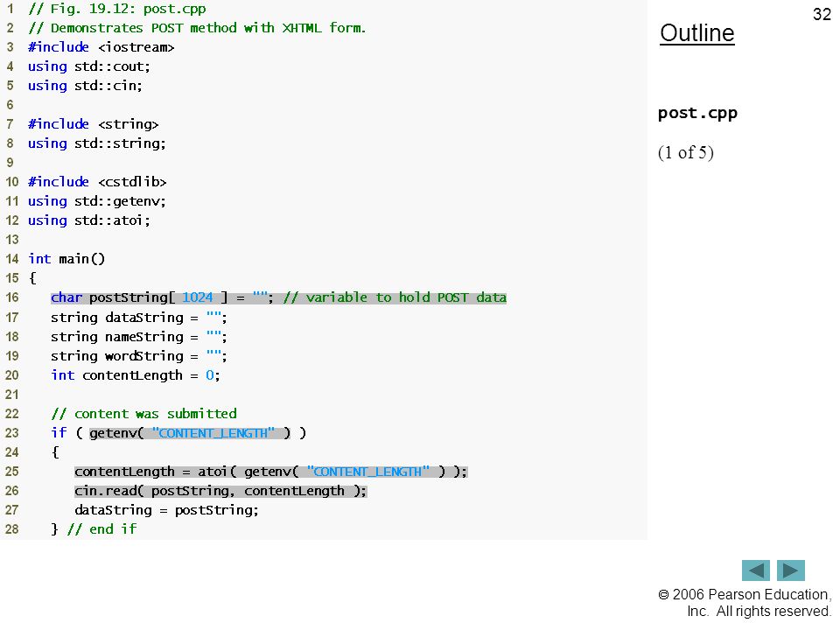This screenshot has width=840, height=630.
Task: Select the dataString = postString; line
Action: 166,510
